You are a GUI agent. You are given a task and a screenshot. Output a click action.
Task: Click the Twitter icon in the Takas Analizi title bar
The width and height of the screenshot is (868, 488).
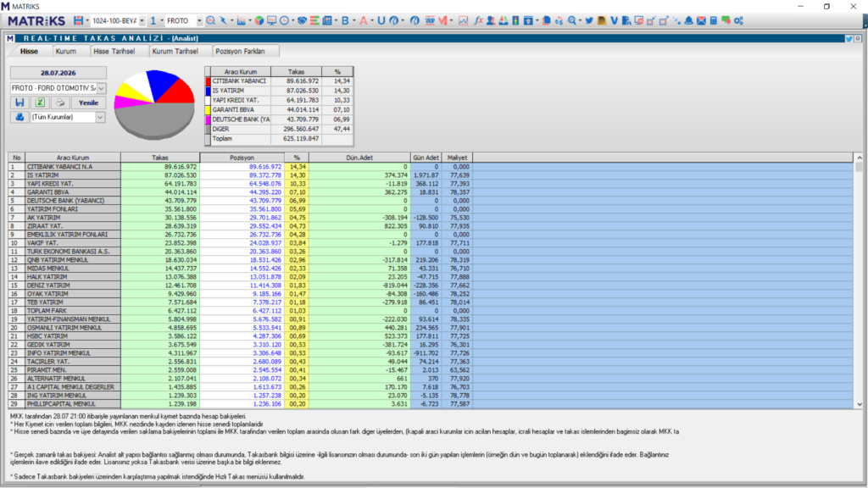(849, 38)
